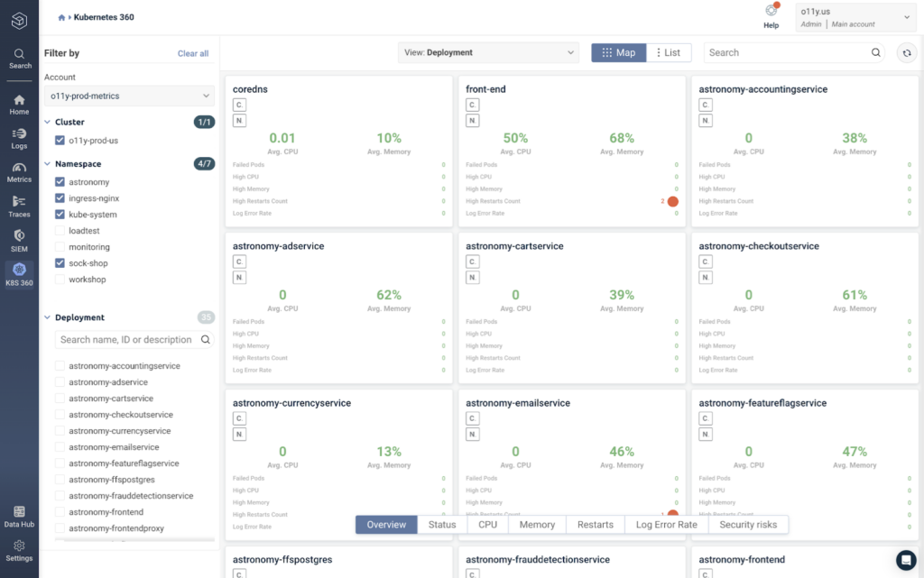Open the Help icon with notification

772,15
